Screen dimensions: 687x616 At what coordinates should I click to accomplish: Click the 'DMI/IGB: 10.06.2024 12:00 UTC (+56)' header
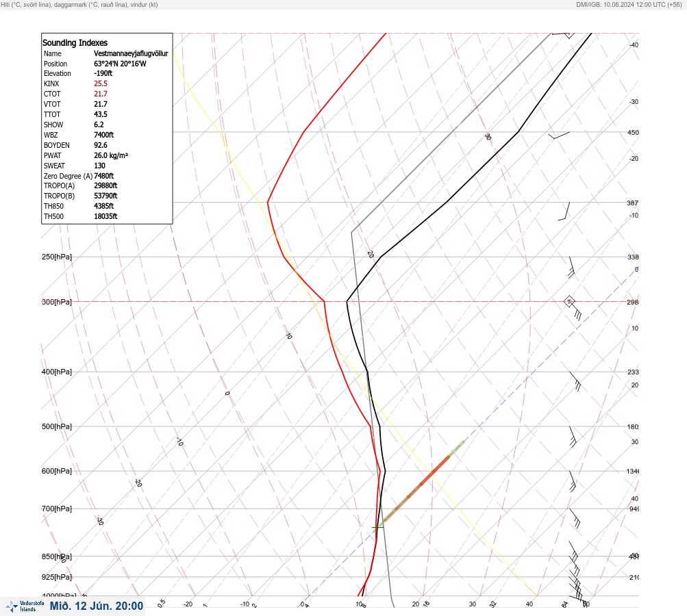[629, 4]
